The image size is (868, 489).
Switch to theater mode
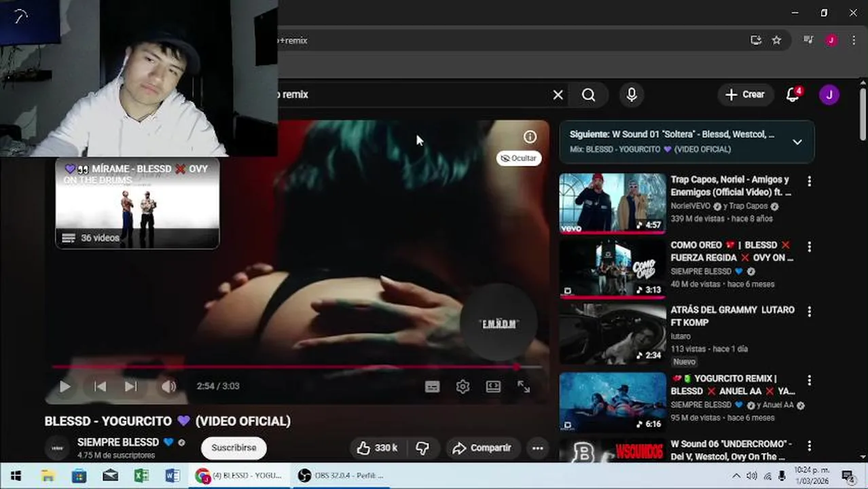493,386
